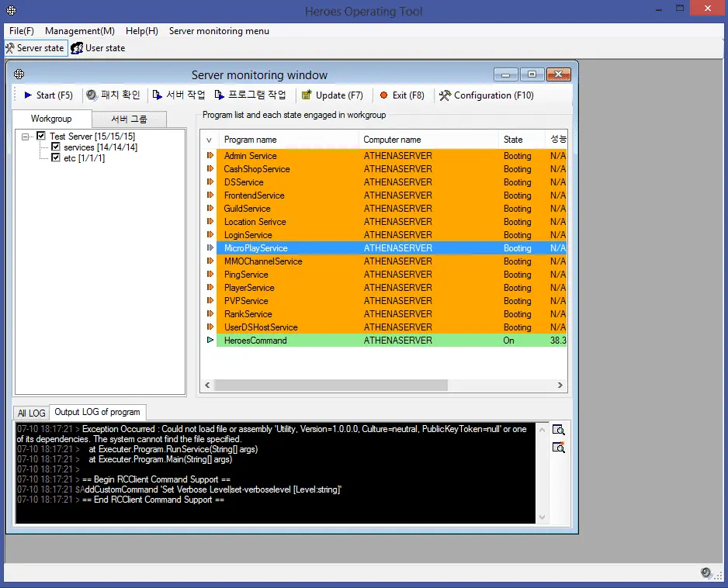Click the 프로그램 작업 toolbar icon
The height and width of the screenshot is (588, 728).
click(219, 95)
